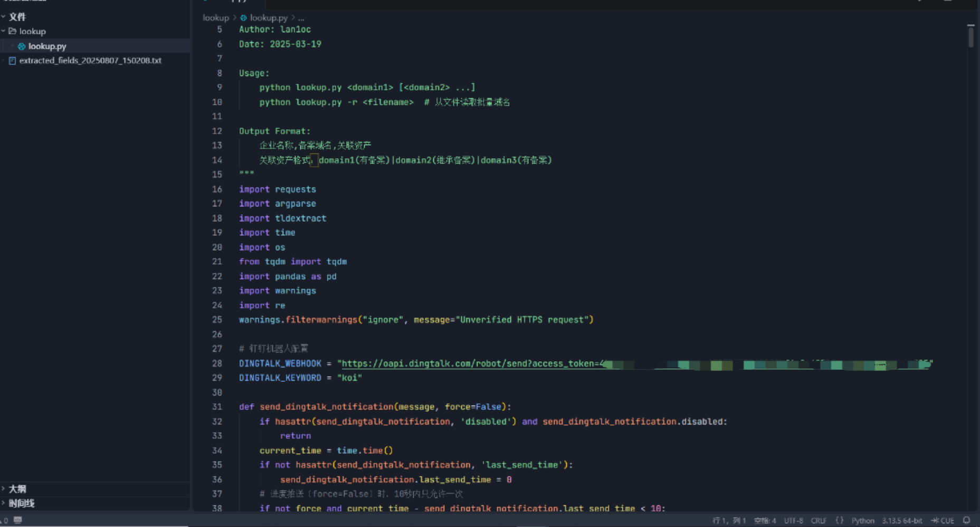This screenshot has width=980, height=527.
Task: Click the text file icon for extracted_fields txt
Action: click(12, 61)
